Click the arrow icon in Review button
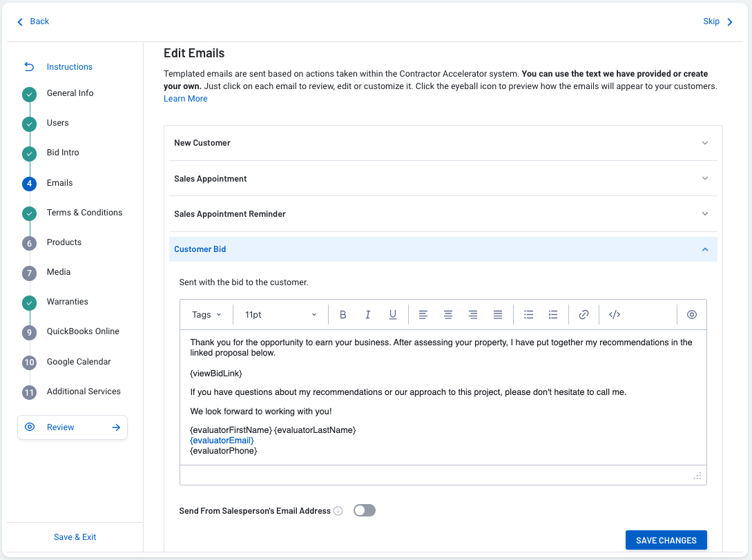Screen dimensions: 752x560 coord(116,427)
